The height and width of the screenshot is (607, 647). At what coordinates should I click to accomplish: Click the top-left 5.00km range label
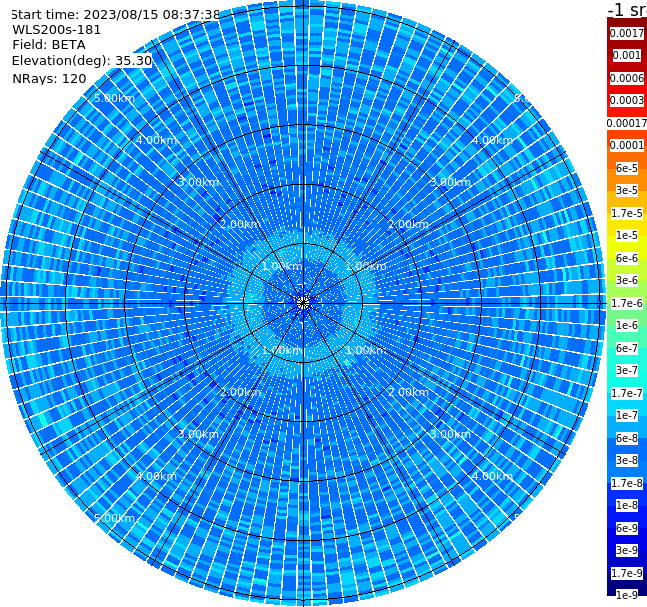tap(114, 98)
